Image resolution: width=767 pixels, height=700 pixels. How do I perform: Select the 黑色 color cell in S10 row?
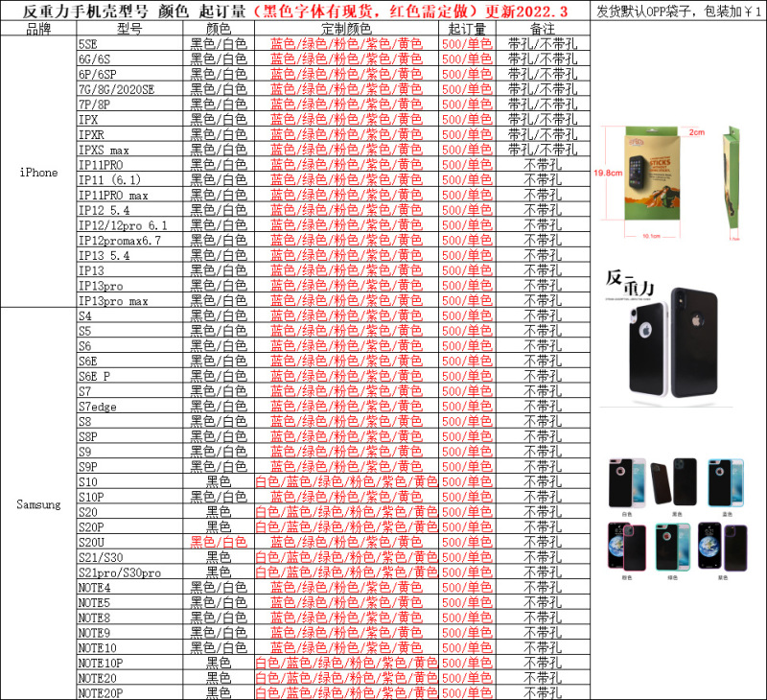(x=219, y=481)
